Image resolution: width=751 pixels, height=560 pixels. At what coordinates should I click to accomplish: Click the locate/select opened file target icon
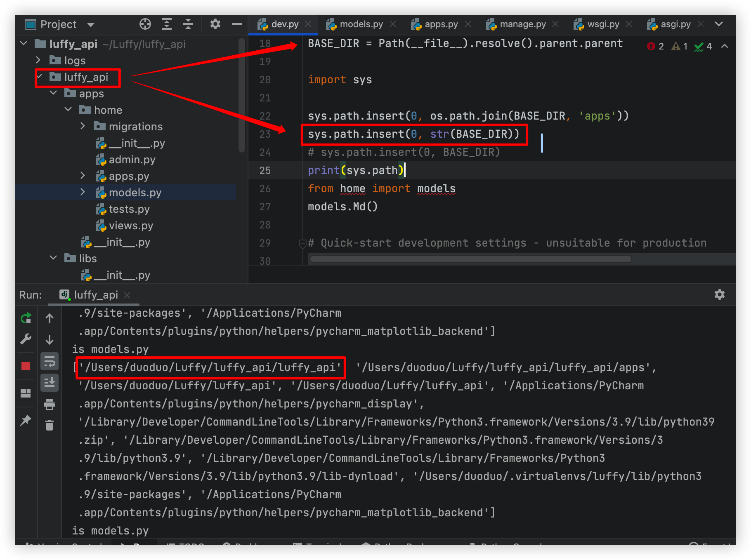145,24
